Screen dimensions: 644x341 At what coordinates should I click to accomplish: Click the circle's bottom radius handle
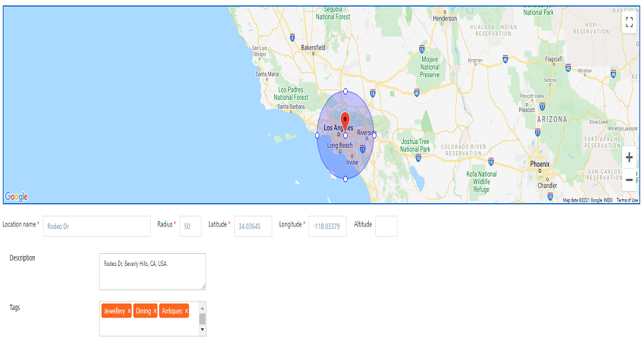tap(345, 179)
